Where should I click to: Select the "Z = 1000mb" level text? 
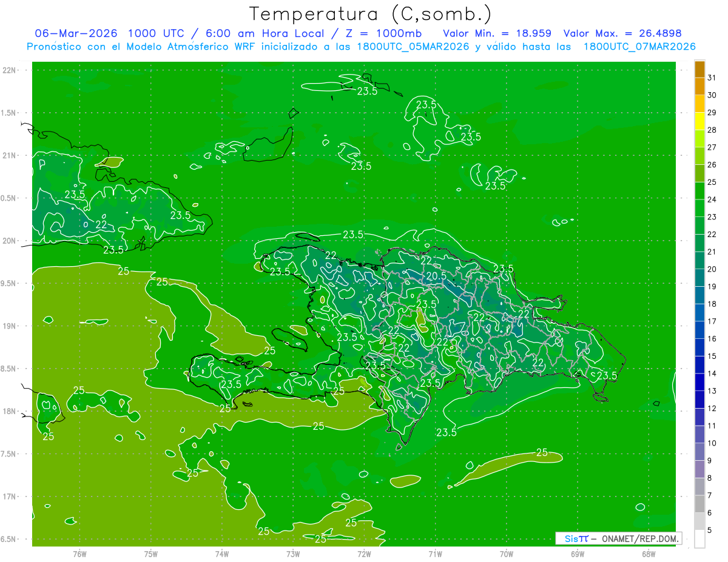point(383,33)
